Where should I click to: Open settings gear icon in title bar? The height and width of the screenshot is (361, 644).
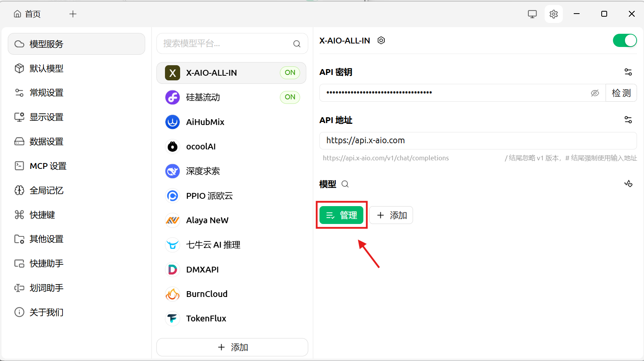(x=554, y=14)
